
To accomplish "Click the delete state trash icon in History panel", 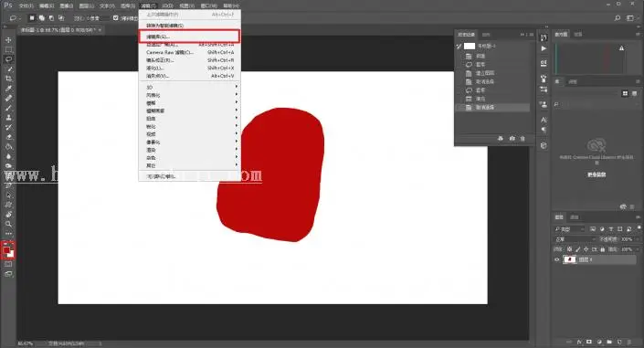I will point(523,139).
